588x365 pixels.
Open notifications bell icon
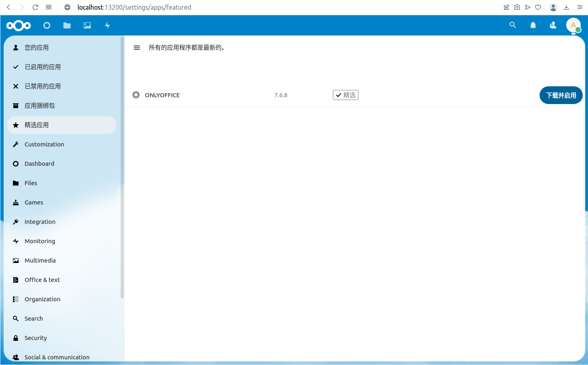point(533,25)
